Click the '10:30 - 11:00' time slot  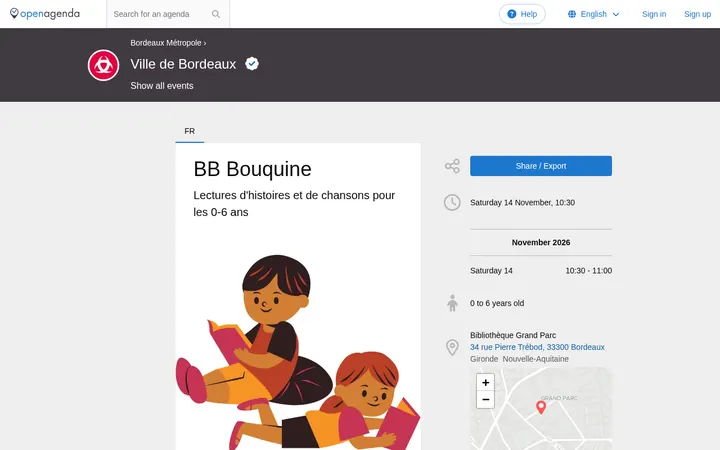point(588,270)
